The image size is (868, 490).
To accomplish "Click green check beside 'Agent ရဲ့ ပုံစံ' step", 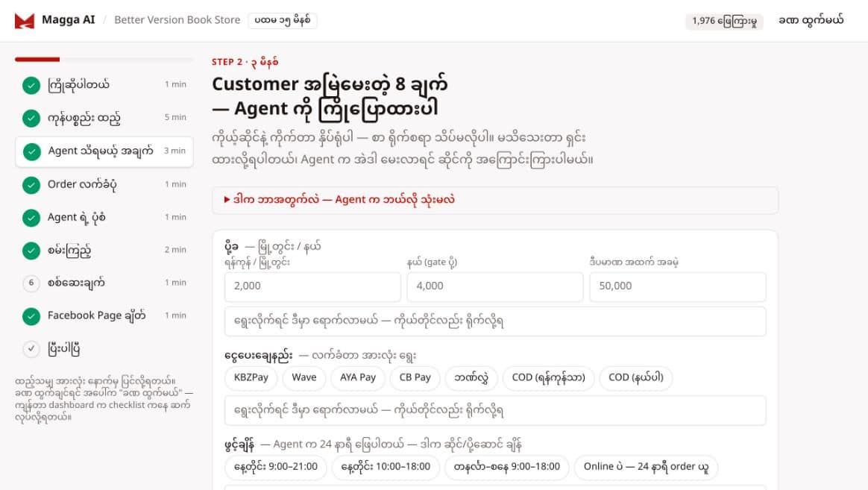I will point(31,218).
